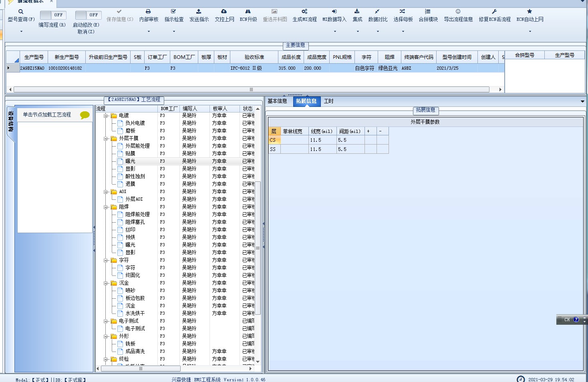
Task: Collapse the 阻焊 tree folder
Action: (x=106, y=207)
